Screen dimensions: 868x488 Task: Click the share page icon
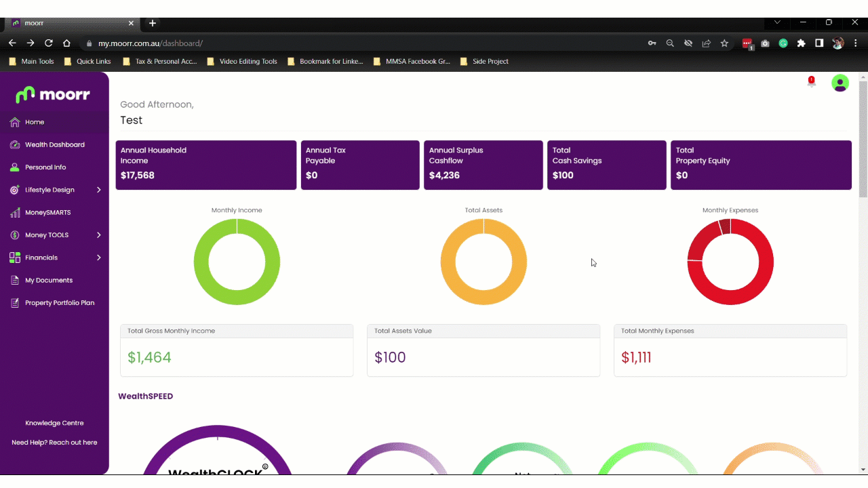pyautogui.click(x=706, y=43)
